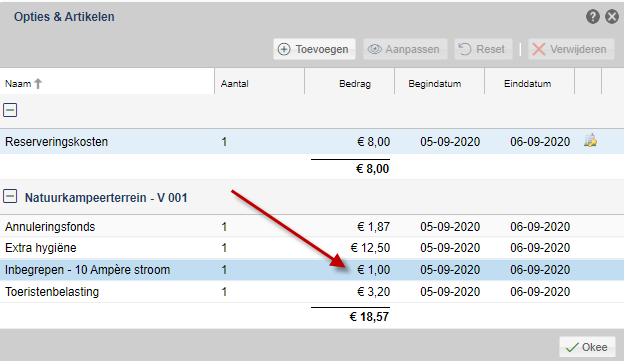Click Einddatum of the Annuleringsfonds row
624x361 pixels.
click(540, 226)
